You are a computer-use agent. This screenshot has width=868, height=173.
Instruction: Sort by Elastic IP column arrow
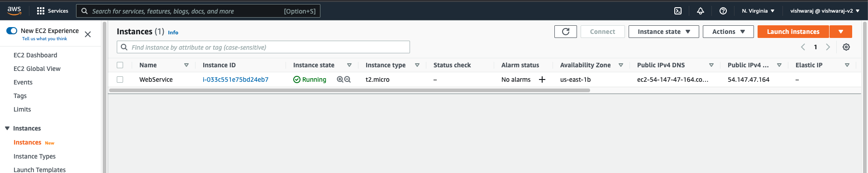[x=847, y=65]
